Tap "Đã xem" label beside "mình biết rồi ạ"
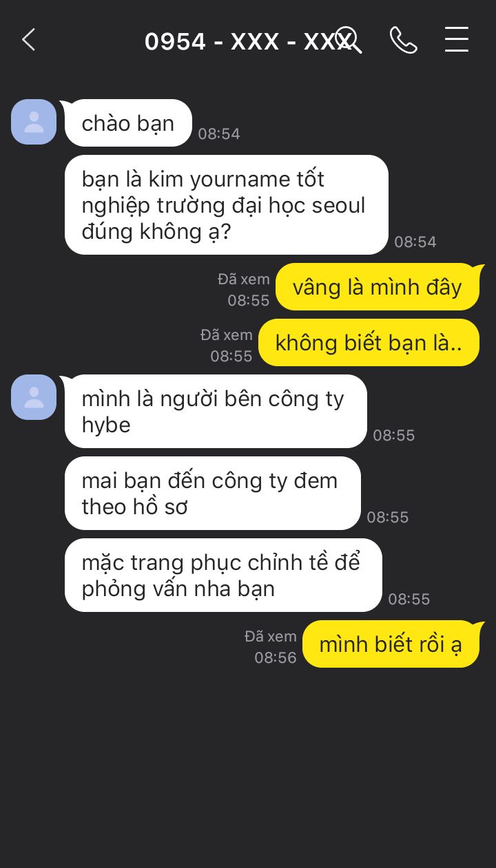This screenshot has height=868, width=496. (271, 636)
